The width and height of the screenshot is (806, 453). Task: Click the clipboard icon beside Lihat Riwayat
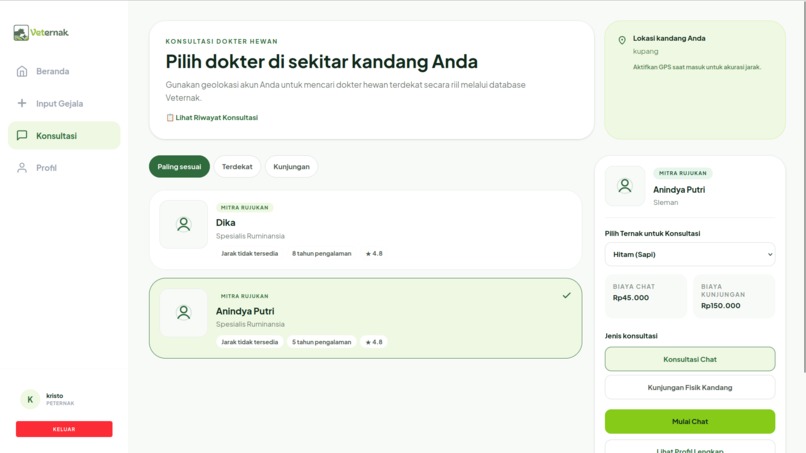pos(170,118)
